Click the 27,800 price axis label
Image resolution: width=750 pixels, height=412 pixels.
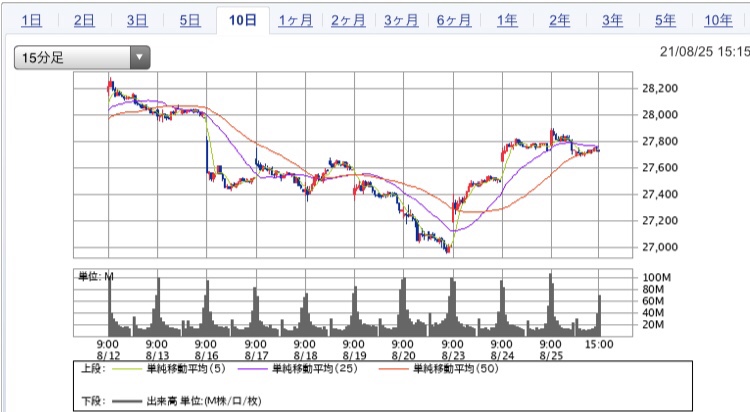pyautogui.click(x=660, y=142)
